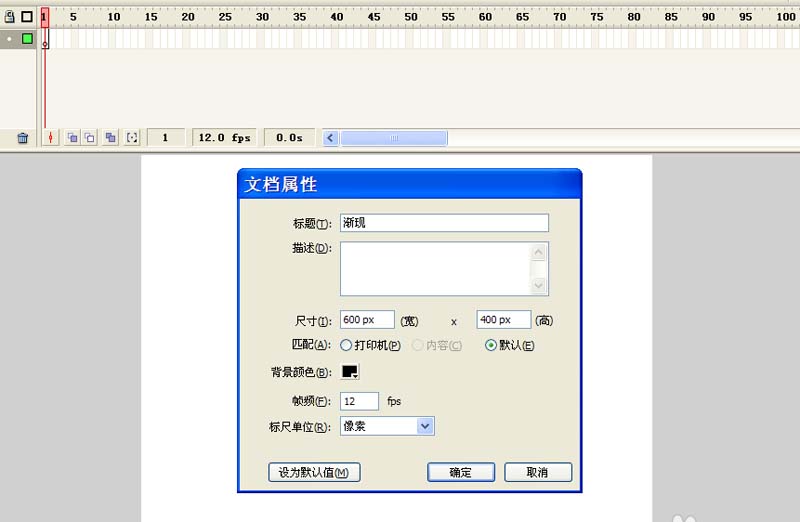Open the background color swatch picker
This screenshot has height=522, width=800.
click(350, 372)
